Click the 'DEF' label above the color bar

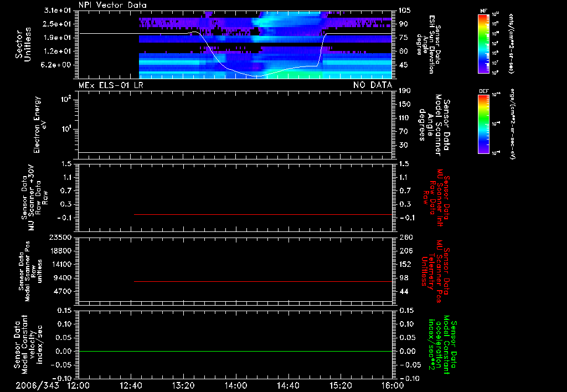pos(483,91)
